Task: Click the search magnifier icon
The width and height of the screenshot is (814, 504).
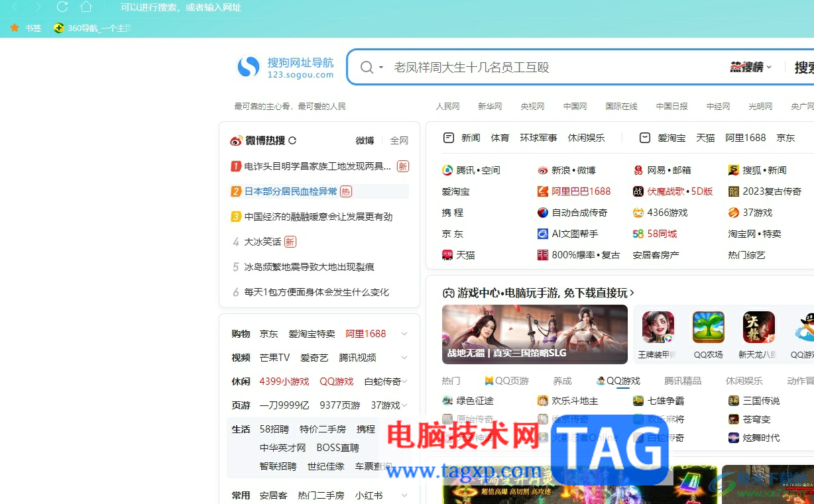Action: pos(367,67)
